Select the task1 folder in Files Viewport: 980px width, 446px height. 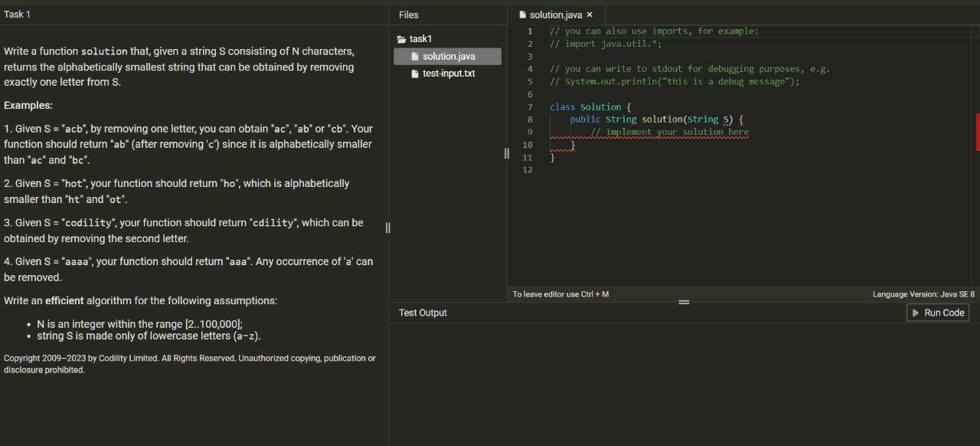(420, 38)
